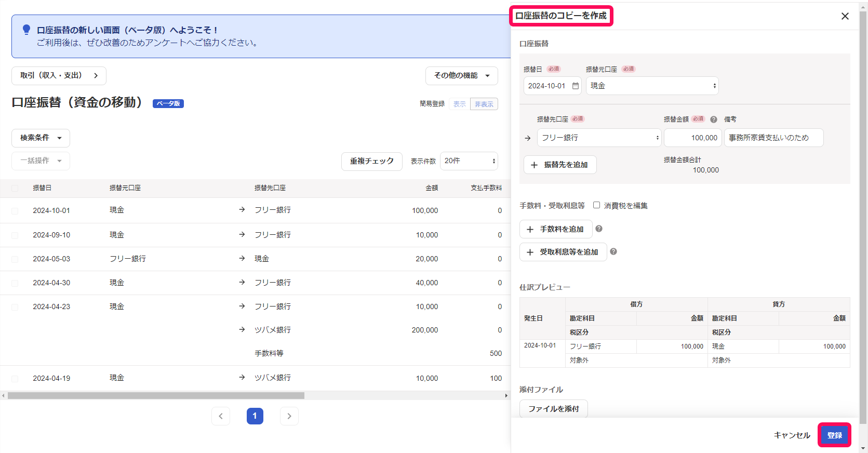Click help icon beside 受取利息等を追加
Screen dimensions: 868x453
(613, 251)
